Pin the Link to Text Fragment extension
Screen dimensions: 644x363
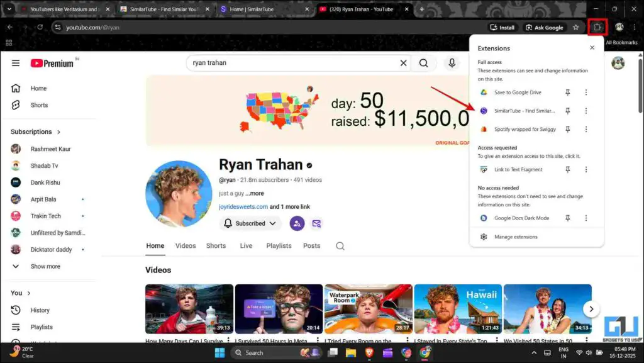pyautogui.click(x=567, y=169)
